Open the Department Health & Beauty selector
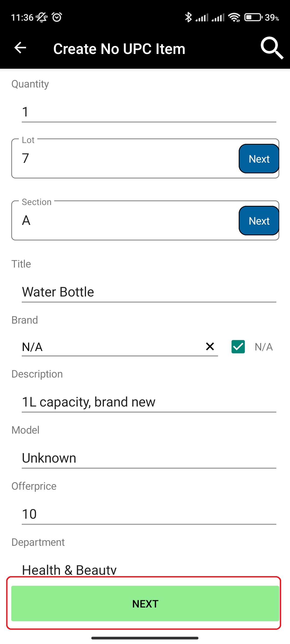290x644 pixels. 149,569
